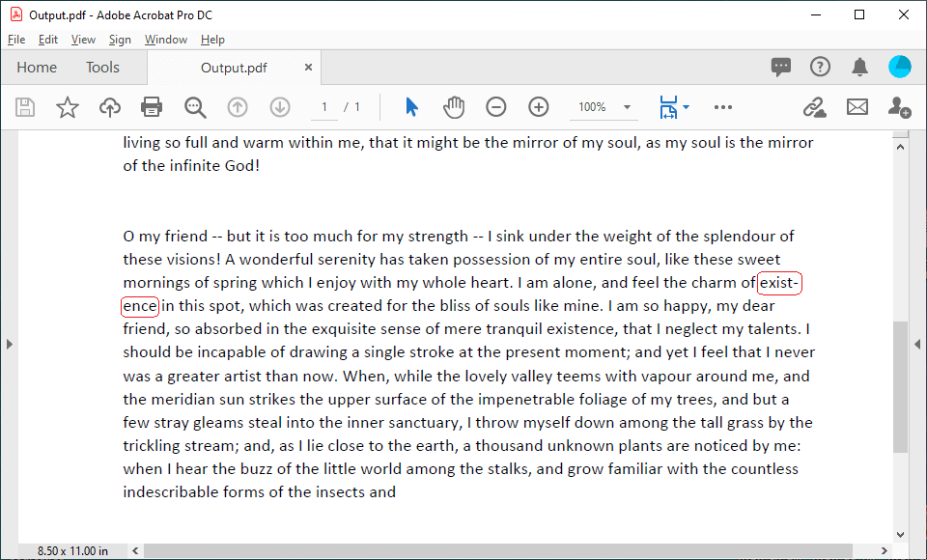Close the Output.pdf tab

[x=308, y=68]
